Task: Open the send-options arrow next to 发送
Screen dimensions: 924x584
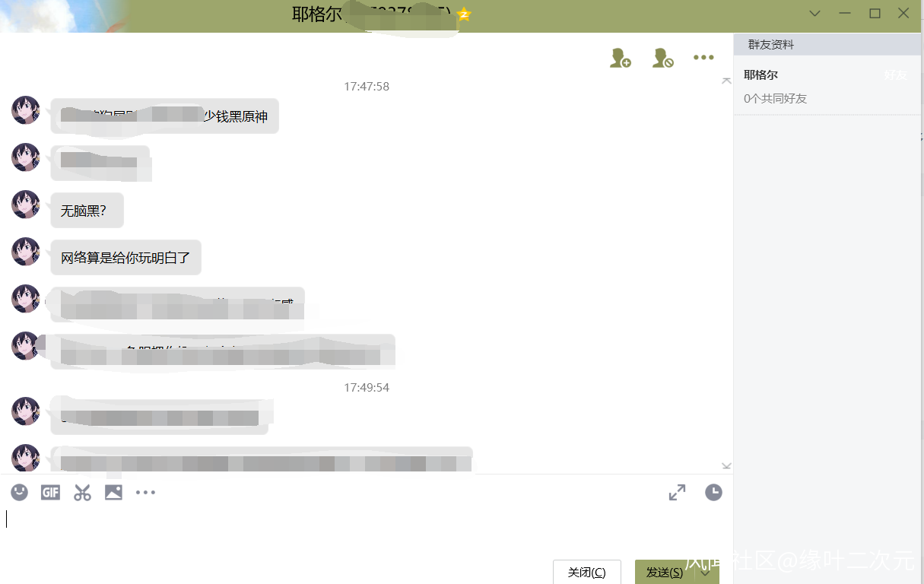Action: coord(706,573)
